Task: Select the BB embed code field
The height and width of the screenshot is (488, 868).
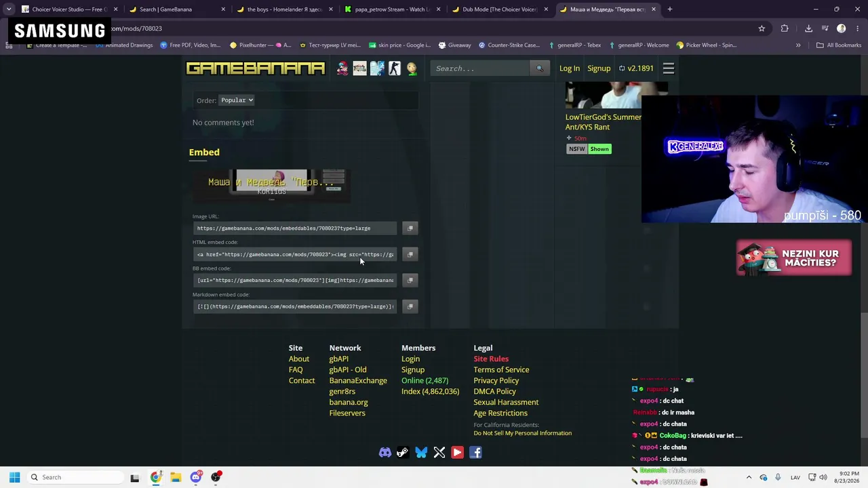Action: [295, 280]
